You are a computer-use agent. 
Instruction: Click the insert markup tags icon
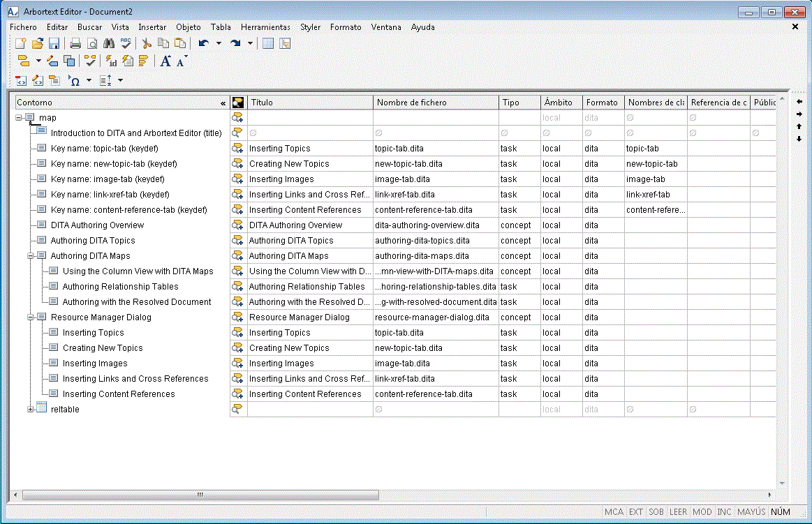pos(24,61)
